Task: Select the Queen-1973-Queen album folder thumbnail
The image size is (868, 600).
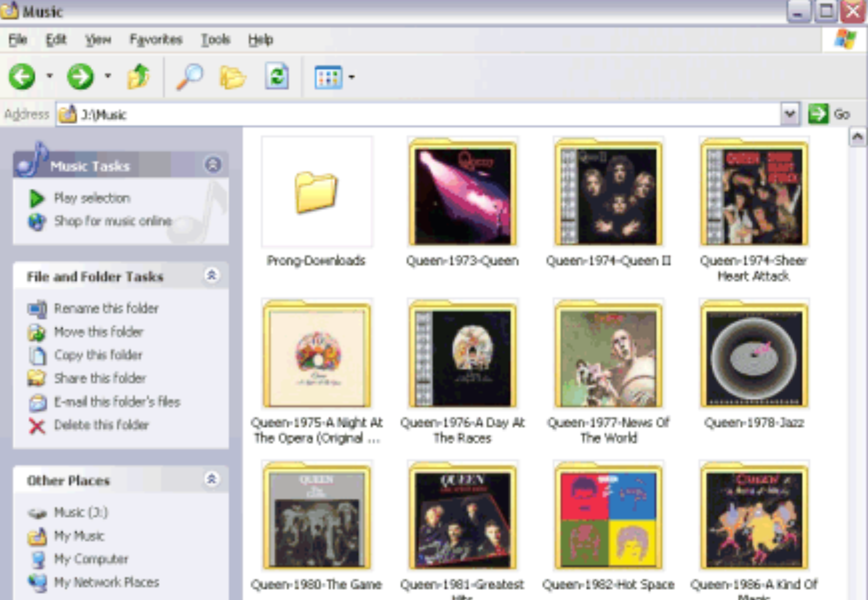Action: point(463,192)
